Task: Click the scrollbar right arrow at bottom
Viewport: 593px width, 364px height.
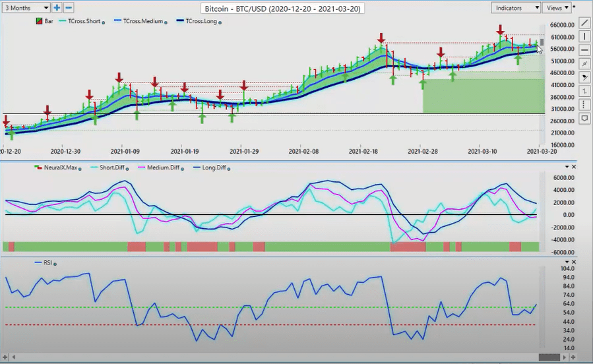Action: [x=565, y=357]
